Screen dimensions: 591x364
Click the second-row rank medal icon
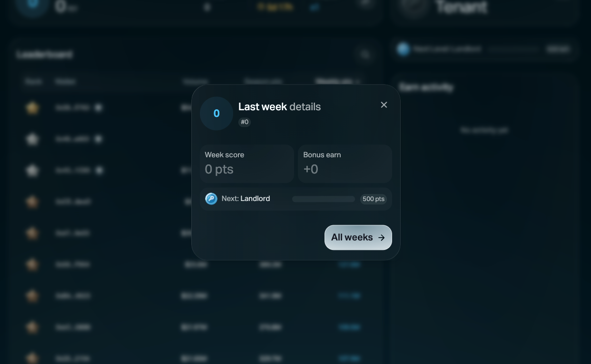coord(32,139)
